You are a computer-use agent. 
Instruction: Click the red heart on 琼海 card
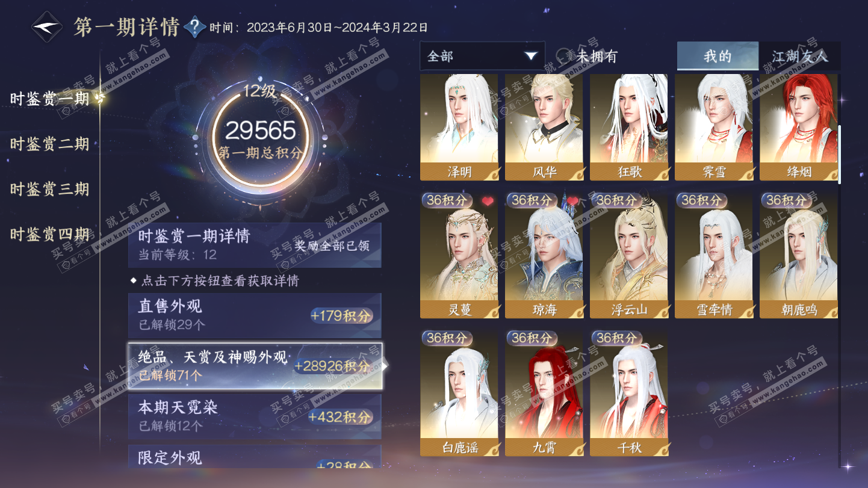point(572,201)
